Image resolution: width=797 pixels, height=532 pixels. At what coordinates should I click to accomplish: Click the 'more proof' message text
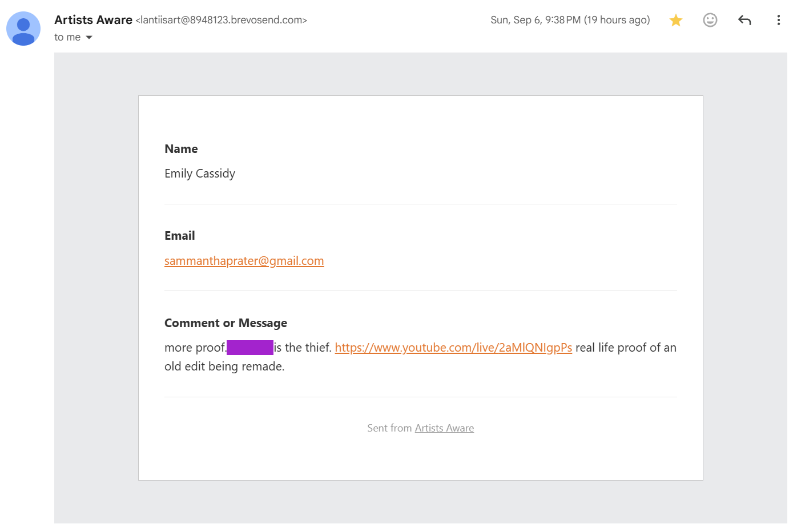(195, 348)
